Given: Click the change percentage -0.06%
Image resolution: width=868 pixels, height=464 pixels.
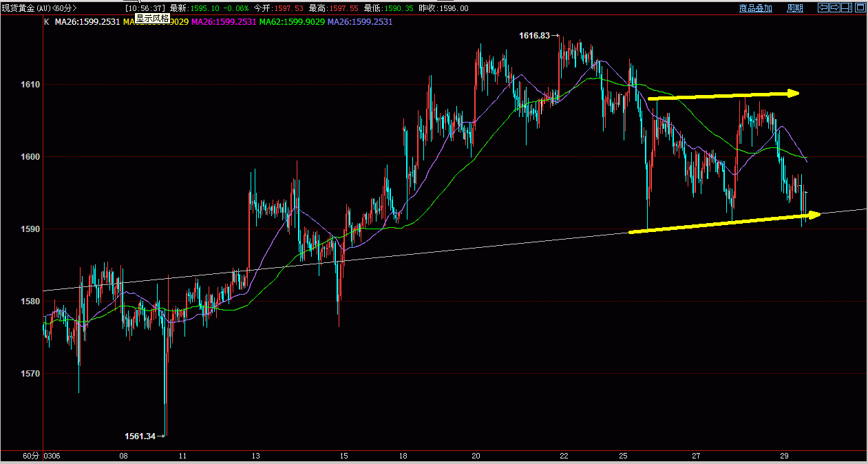Looking at the screenshot, I should 235,8.
